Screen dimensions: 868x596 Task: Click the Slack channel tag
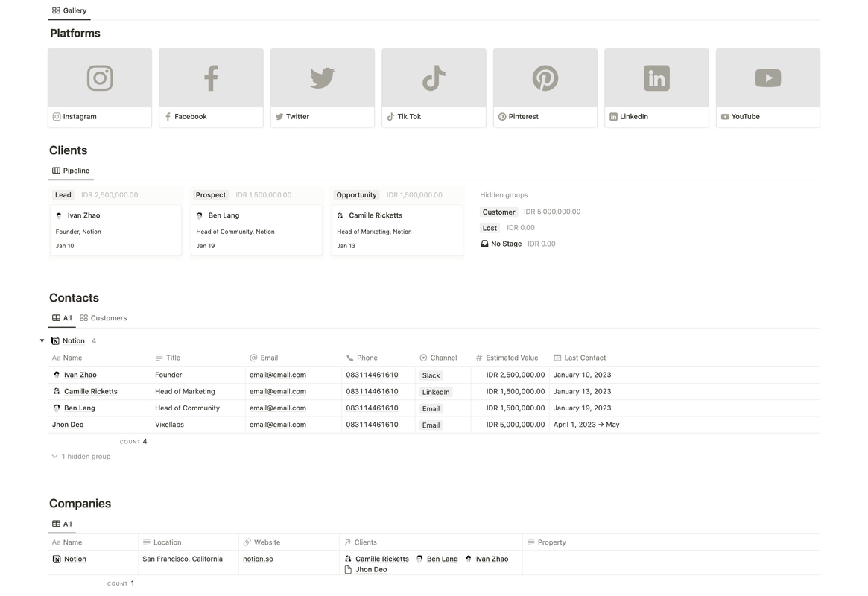coord(431,375)
